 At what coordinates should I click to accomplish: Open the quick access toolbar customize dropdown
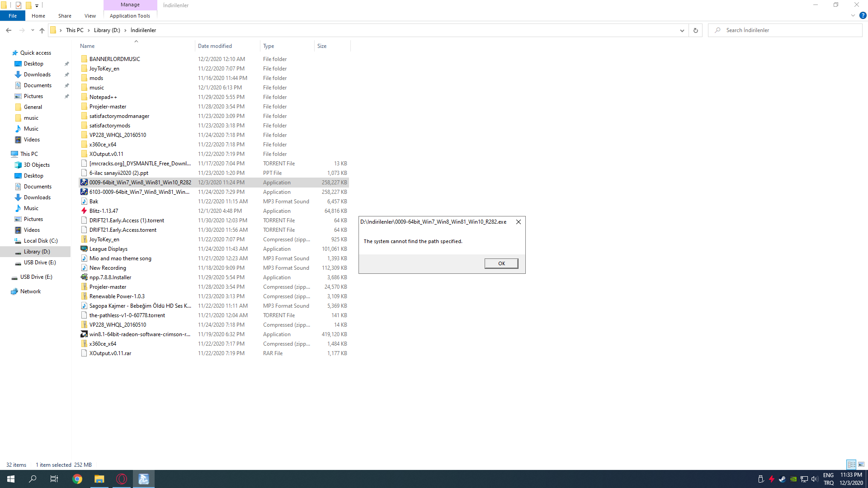[x=37, y=5]
